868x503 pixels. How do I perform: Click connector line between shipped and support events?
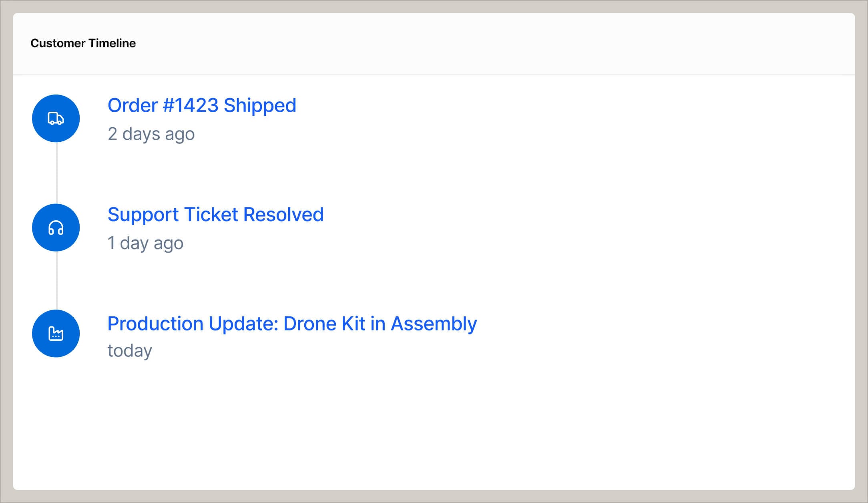[x=56, y=173]
